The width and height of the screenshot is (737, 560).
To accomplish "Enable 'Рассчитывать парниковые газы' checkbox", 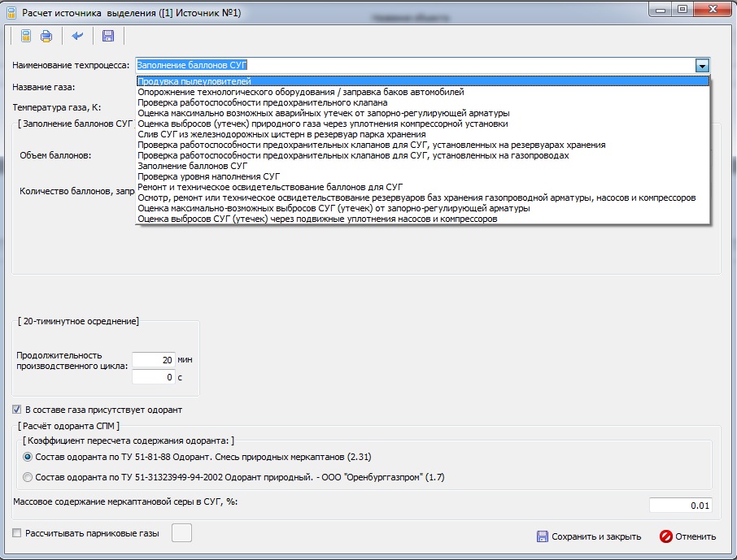I will [x=17, y=533].
